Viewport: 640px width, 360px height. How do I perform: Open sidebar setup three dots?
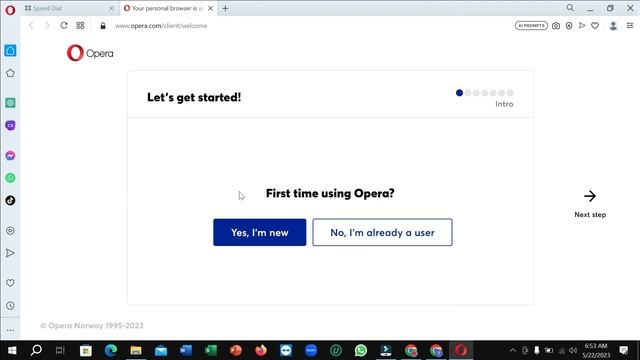click(x=10, y=330)
